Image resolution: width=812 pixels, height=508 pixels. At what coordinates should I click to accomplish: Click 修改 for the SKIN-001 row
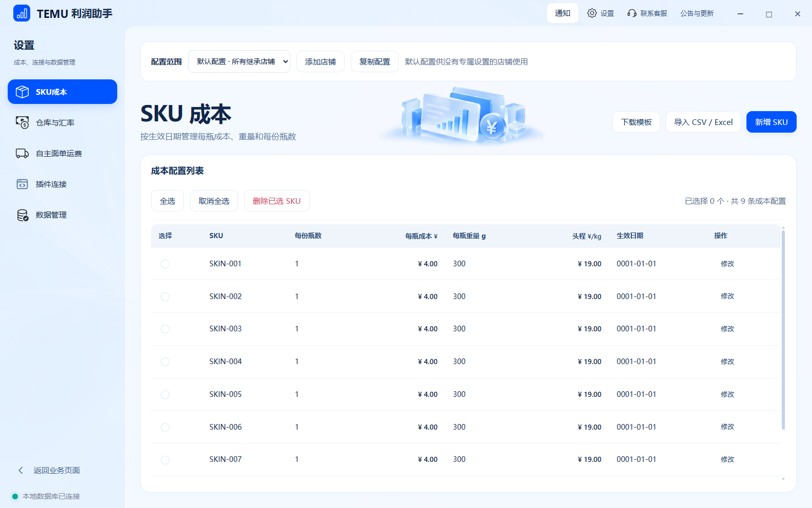tap(728, 264)
